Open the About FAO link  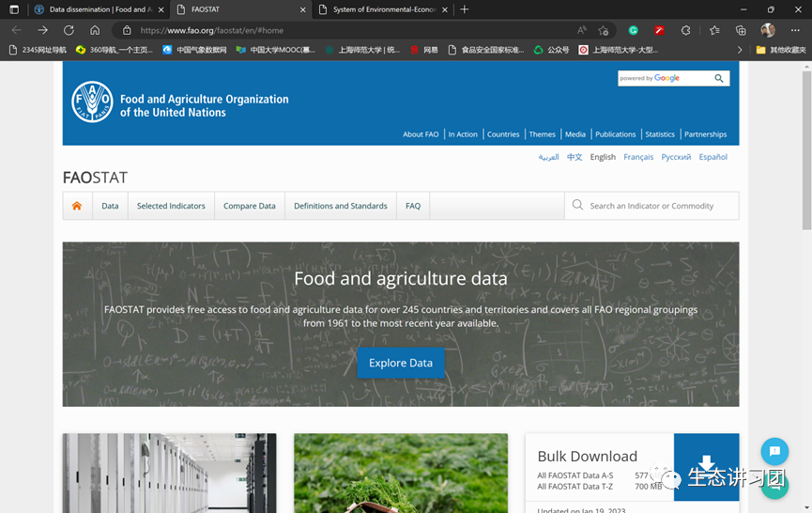[x=421, y=134]
